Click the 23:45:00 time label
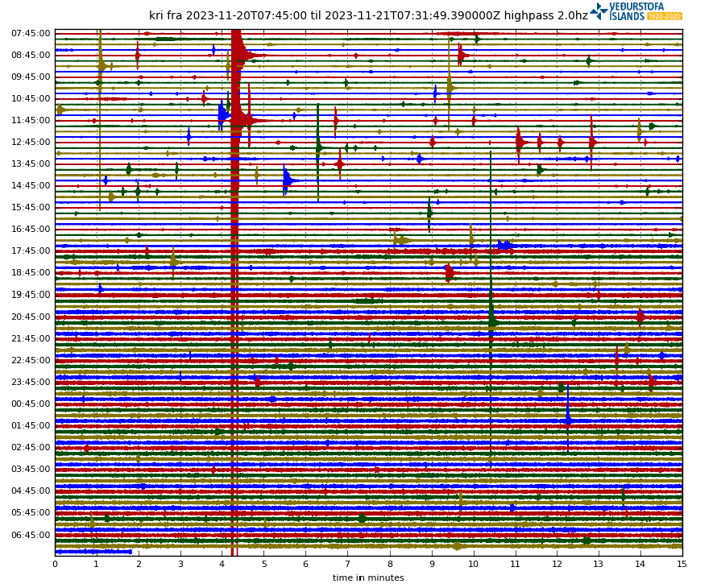This screenshot has width=717, height=588. coord(31,382)
